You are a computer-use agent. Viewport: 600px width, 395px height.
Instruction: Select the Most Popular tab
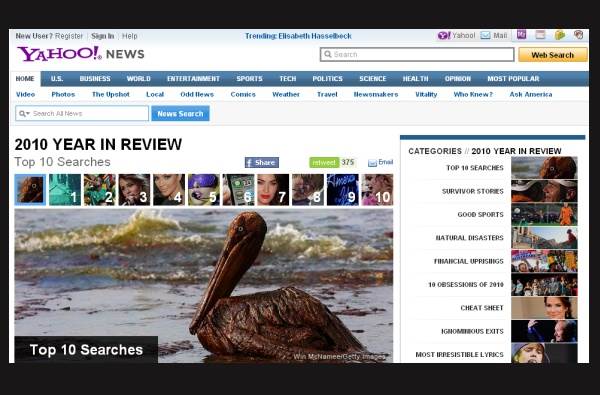coord(513,79)
